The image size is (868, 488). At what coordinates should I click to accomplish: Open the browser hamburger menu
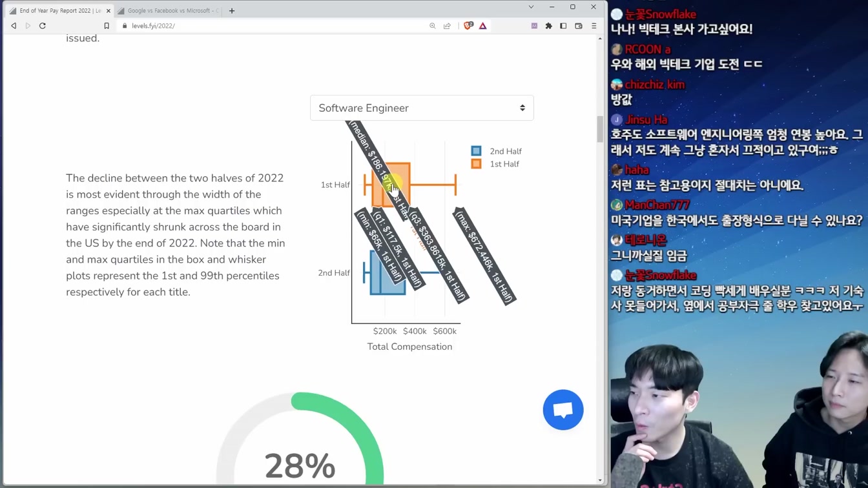(x=594, y=26)
